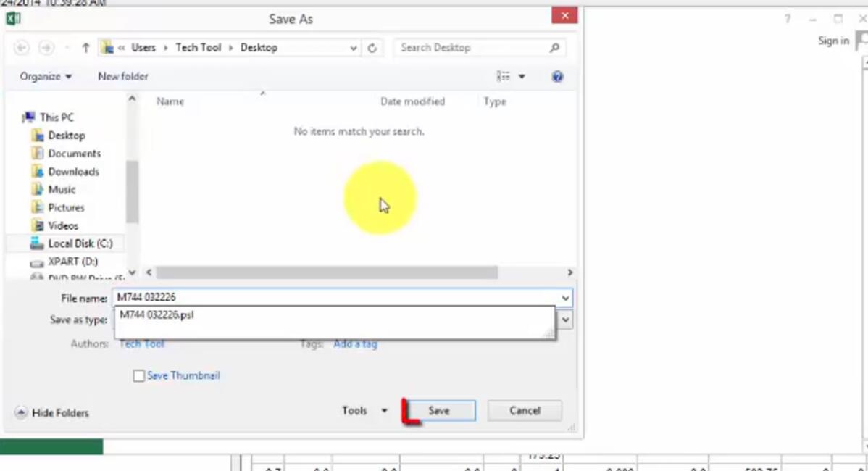Image resolution: width=868 pixels, height=471 pixels.
Task: Close the Save As dialog
Action: (x=564, y=15)
